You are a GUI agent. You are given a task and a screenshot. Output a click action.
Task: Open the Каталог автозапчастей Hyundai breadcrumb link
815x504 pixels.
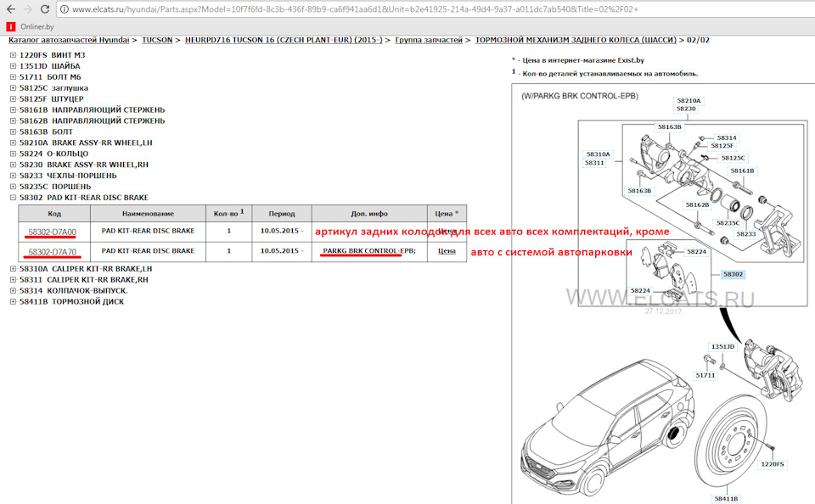coord(69,40)
